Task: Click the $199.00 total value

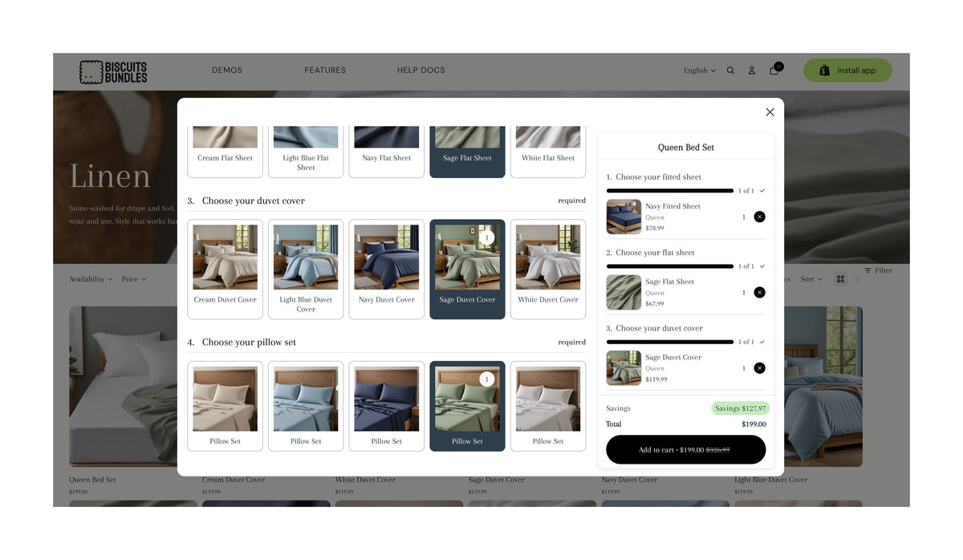Action: [754, 424]
